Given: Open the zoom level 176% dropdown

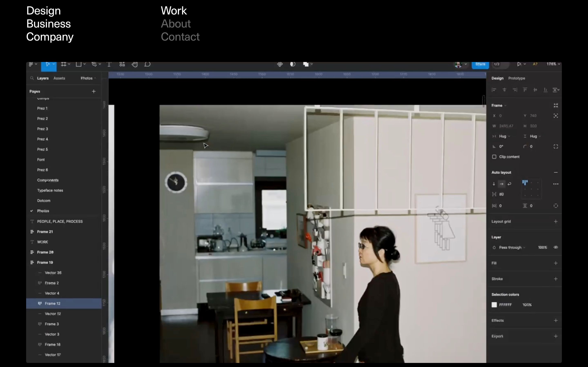Looking at the screenshot, I should [x=553, y=64].
